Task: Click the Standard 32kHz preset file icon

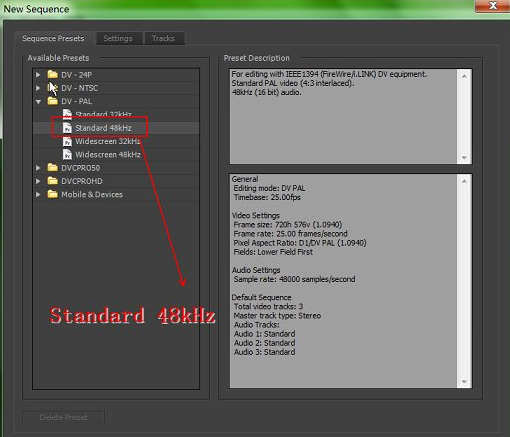Action: [67, 114]
